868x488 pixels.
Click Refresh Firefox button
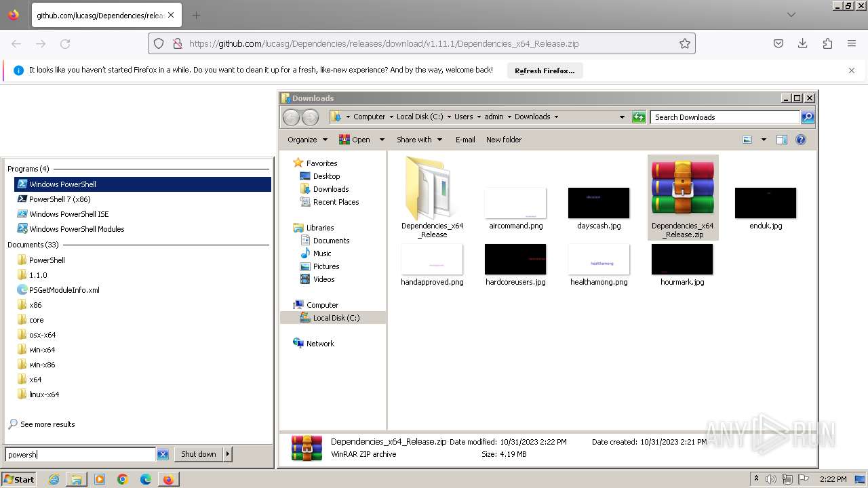click(x=545, y=70)
